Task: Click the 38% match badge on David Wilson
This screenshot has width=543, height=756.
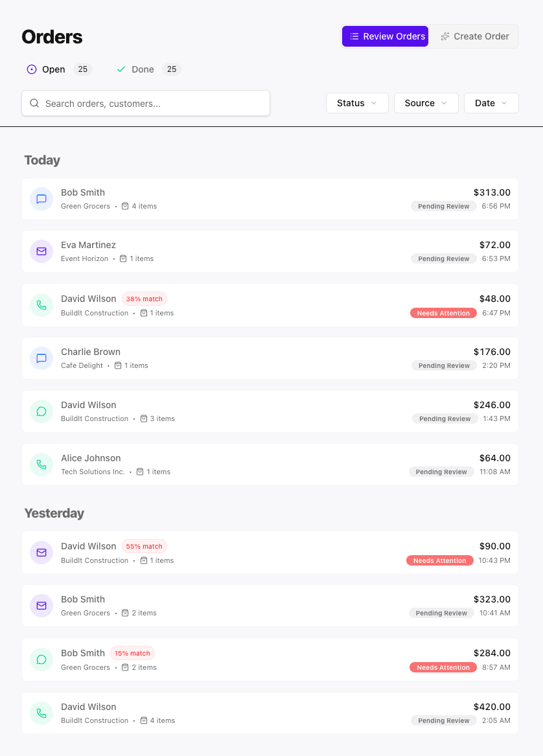Action: [x=144, y=299]
